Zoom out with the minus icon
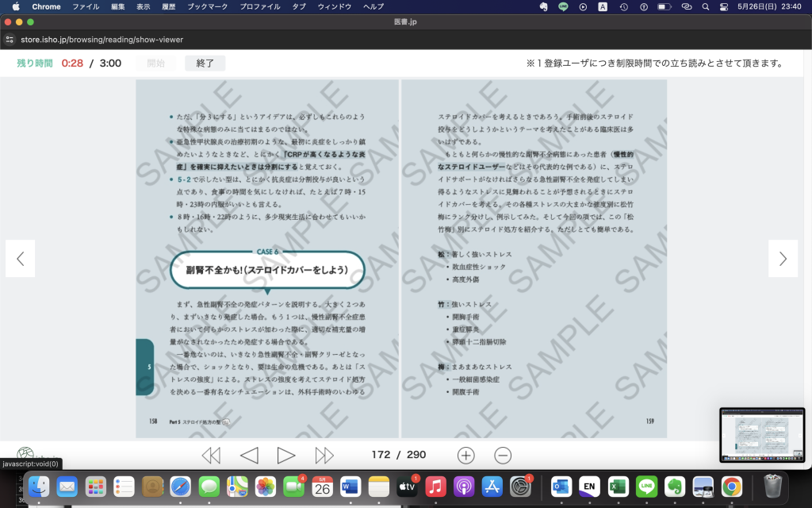Screen dimensions: 812x508 tap(503, 455)
